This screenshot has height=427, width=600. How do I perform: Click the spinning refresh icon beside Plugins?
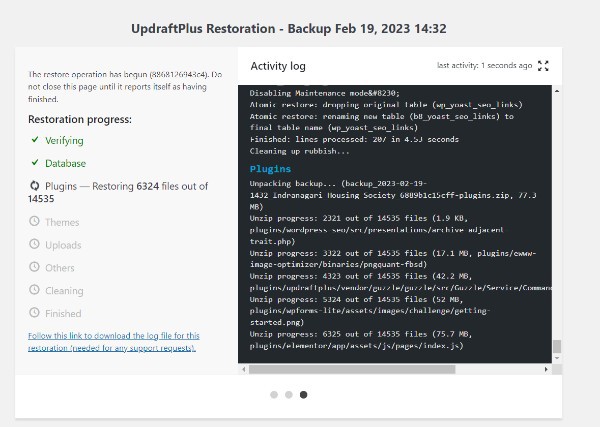pos(35,186)
